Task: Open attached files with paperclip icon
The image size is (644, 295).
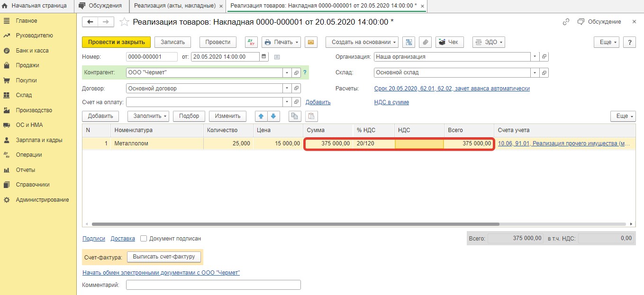Action: click(x=426, y=42)
